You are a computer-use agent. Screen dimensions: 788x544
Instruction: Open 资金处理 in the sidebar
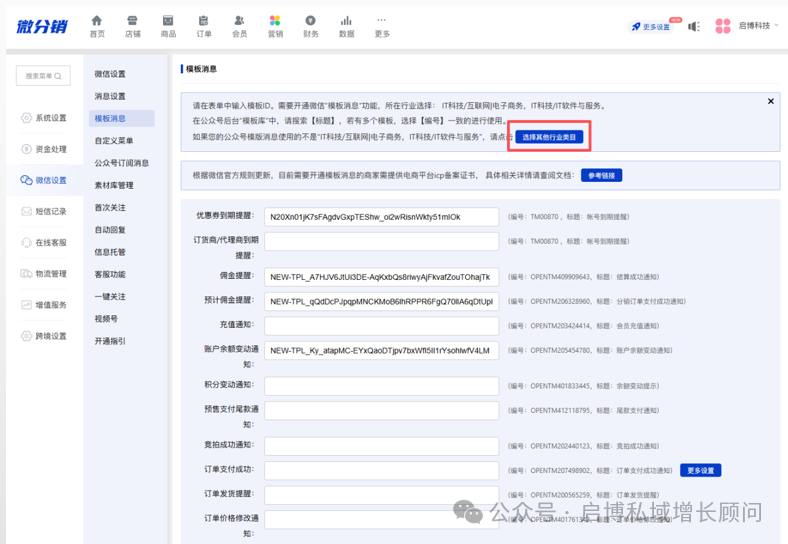pyautogui.click(x=44, y=149)
